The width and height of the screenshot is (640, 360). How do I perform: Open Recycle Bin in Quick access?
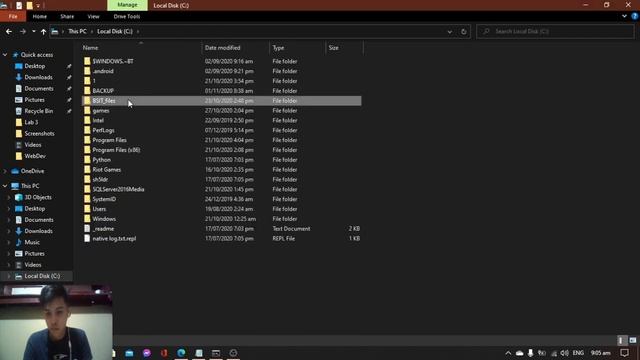[38, 111]
